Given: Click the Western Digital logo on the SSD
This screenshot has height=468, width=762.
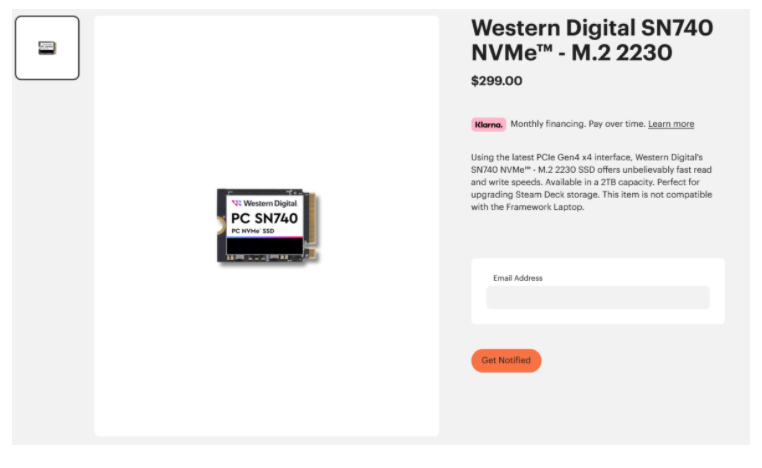Looking at the screenshot, I should [264, 203].
